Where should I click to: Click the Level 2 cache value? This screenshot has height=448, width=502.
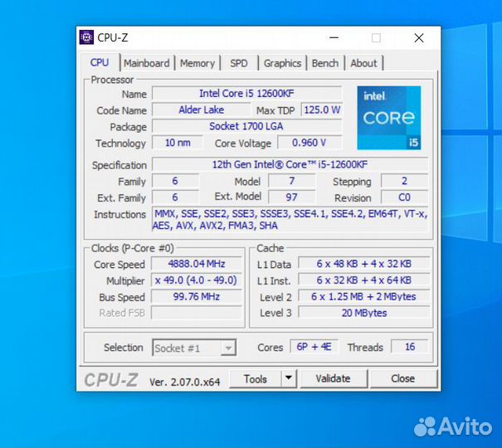click(x=364, y=297)
